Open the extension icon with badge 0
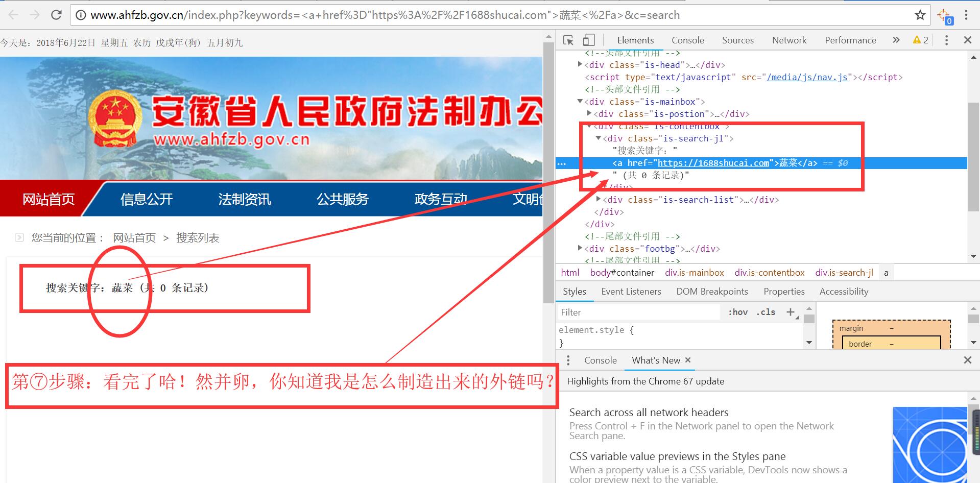This screenshot has width=980, height=483. tap(944, 16)
